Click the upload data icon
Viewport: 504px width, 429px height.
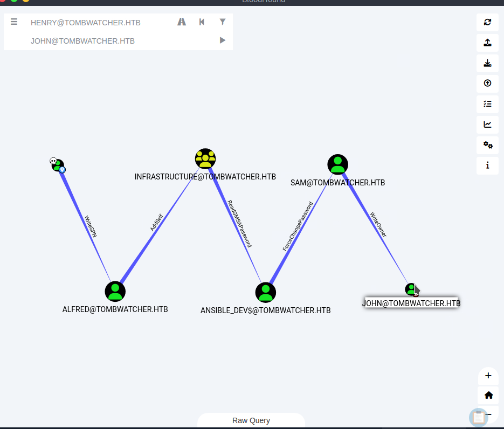487,43
